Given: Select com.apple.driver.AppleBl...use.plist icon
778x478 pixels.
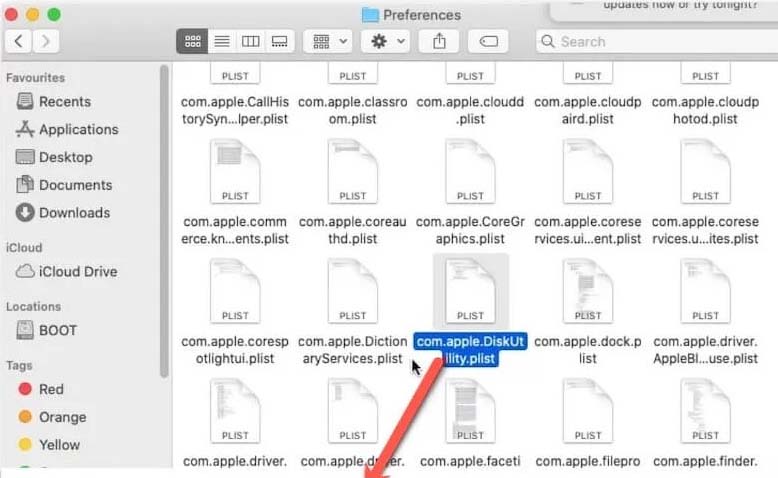Looking at the screenshot, I should coord(705,291).
